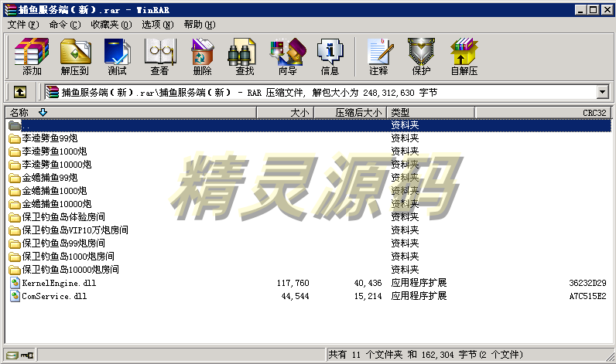
Task: Sort by the CRC32 column header
Action: coord(543,113)
